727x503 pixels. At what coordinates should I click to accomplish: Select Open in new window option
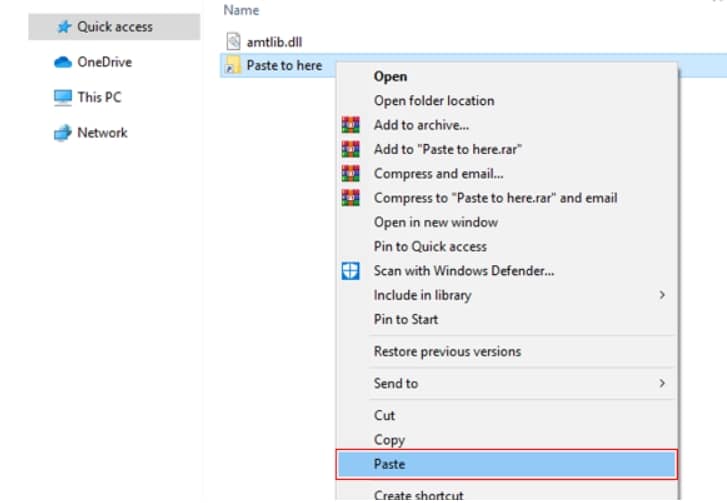435,222
